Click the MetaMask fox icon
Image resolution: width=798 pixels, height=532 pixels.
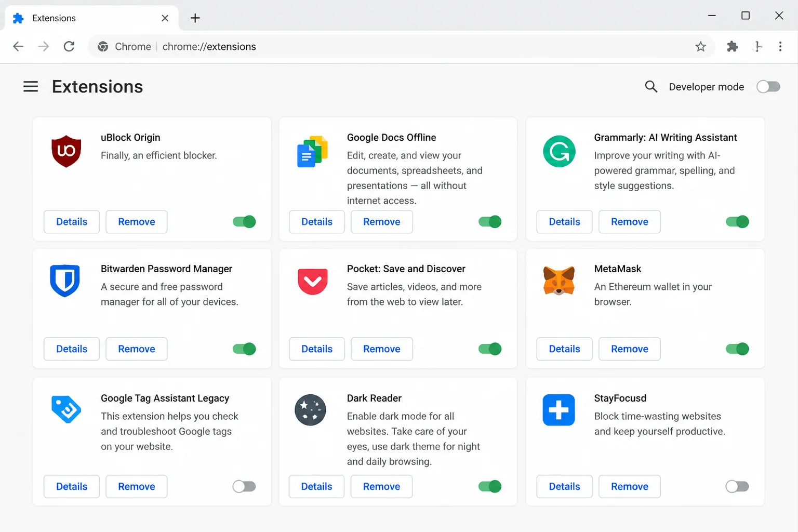559,281
